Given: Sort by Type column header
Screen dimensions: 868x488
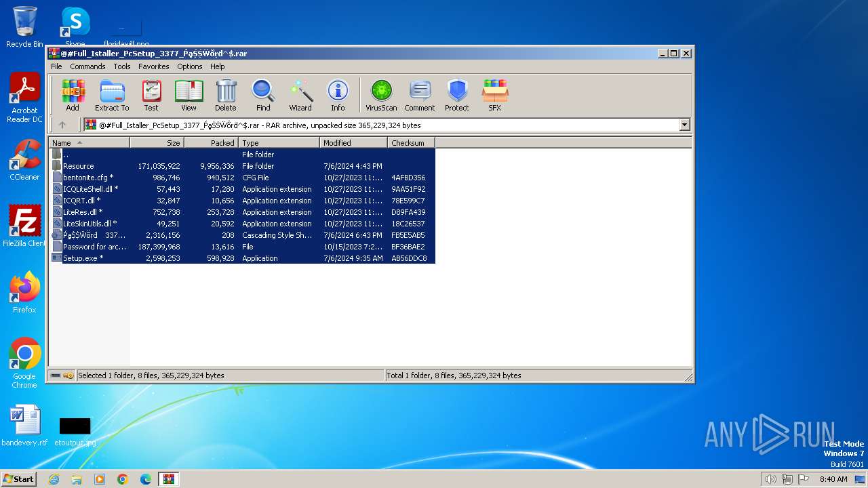Looking at the screenshot, I should 279,143.
